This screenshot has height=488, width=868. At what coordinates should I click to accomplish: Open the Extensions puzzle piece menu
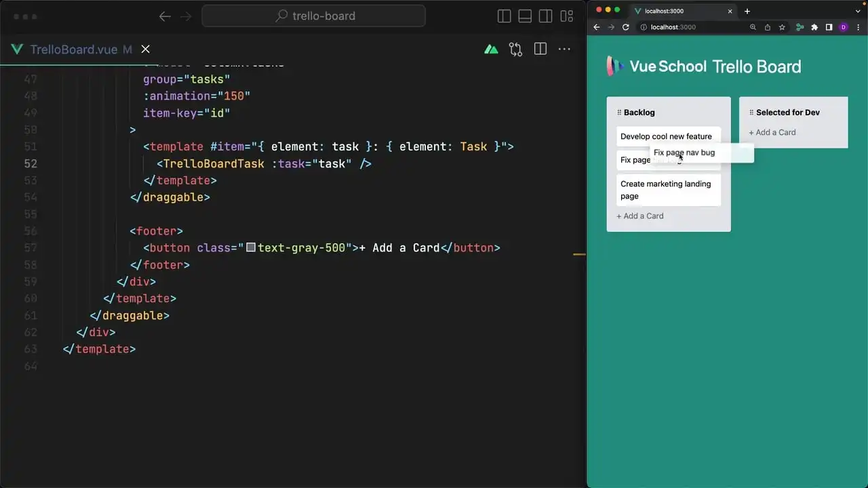coord(814,27)
